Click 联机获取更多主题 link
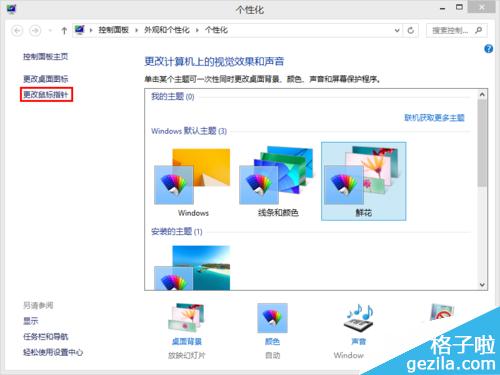 tap(434, 118)
